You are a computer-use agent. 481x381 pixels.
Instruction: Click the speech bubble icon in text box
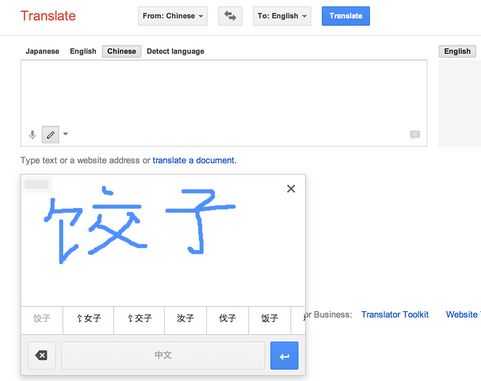pos(415,134)
